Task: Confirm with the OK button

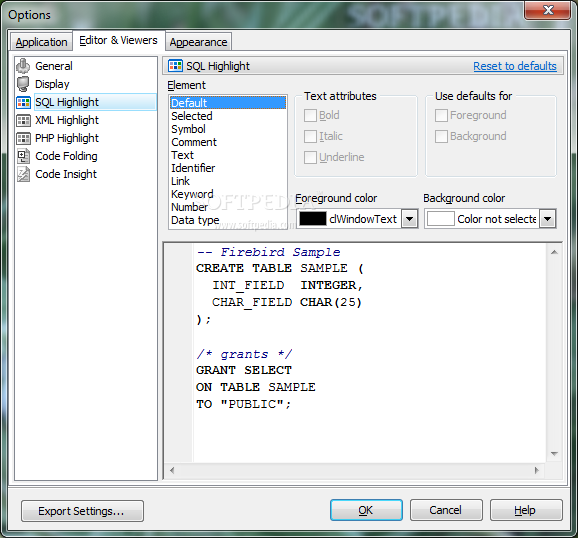Action: coord(366,510)
